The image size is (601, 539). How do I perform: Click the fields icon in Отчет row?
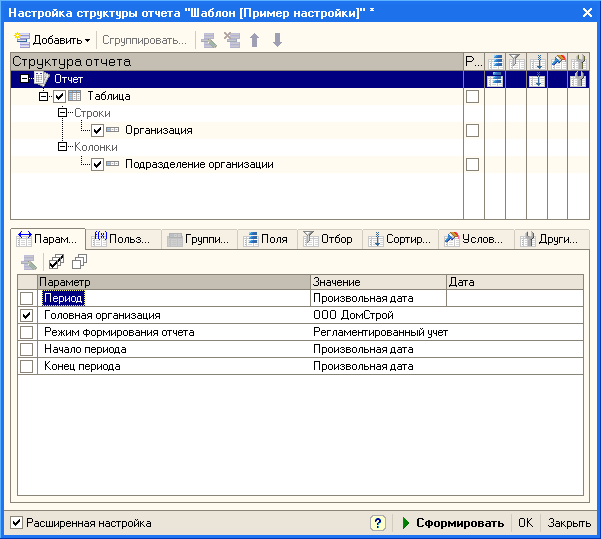click(x=494, y=79)
